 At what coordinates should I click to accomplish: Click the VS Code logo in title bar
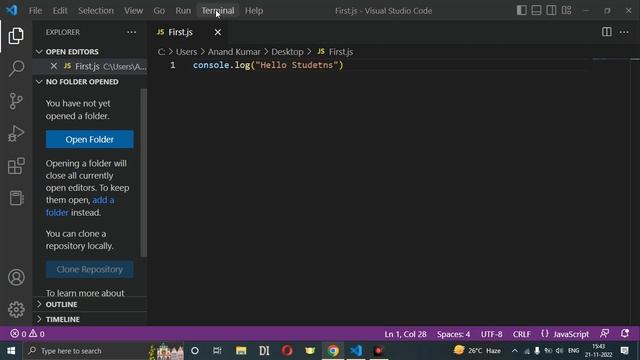click(x=12, y=10)
